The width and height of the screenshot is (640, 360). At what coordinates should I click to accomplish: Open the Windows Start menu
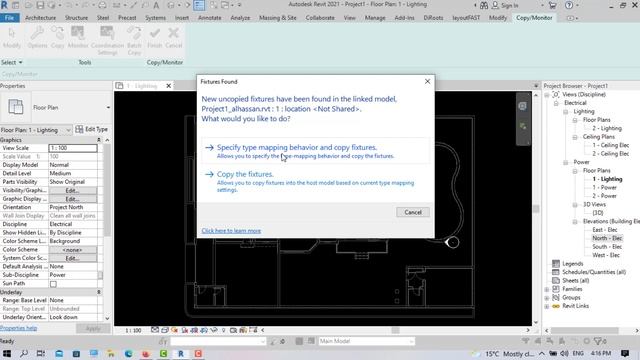click(x=7, y=353)
